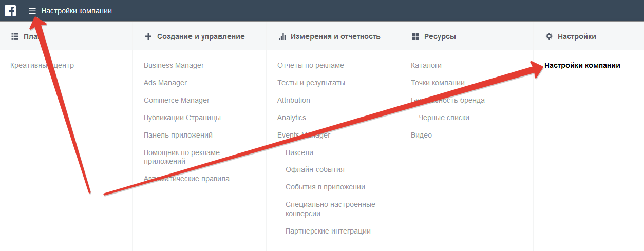Screen dimensions: 644x251
Task: Click the bar chart icon beside Измерения и отчетность
Action: coord(282,36)
